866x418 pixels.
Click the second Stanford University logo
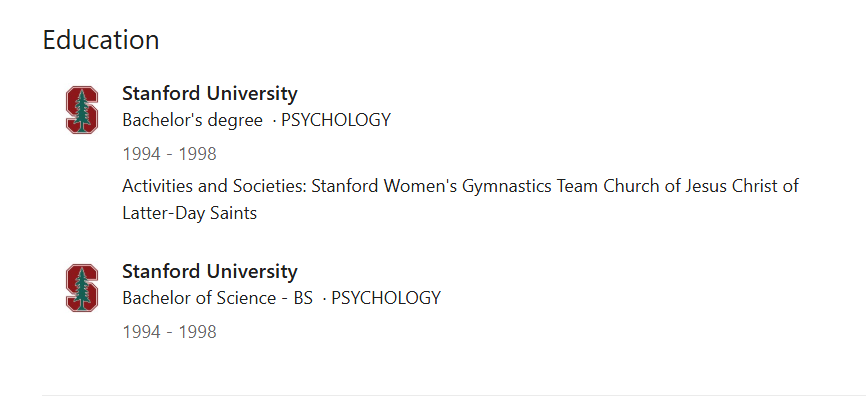(x=82, y=288)
